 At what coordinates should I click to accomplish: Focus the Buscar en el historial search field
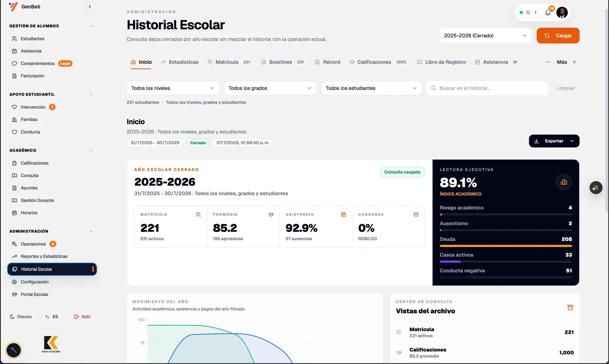tap(487, 88)
